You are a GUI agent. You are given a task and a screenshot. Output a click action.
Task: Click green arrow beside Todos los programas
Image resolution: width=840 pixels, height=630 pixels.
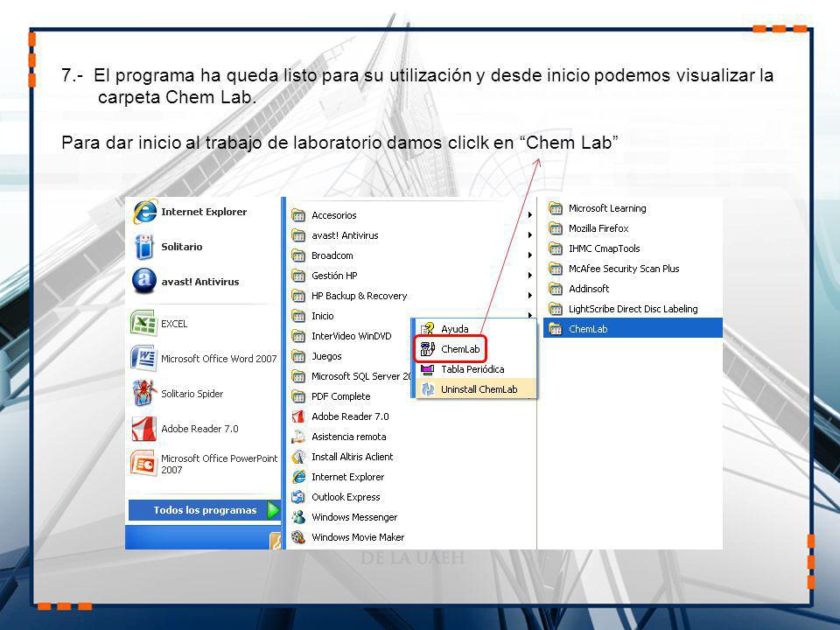(x=273, y=510)
